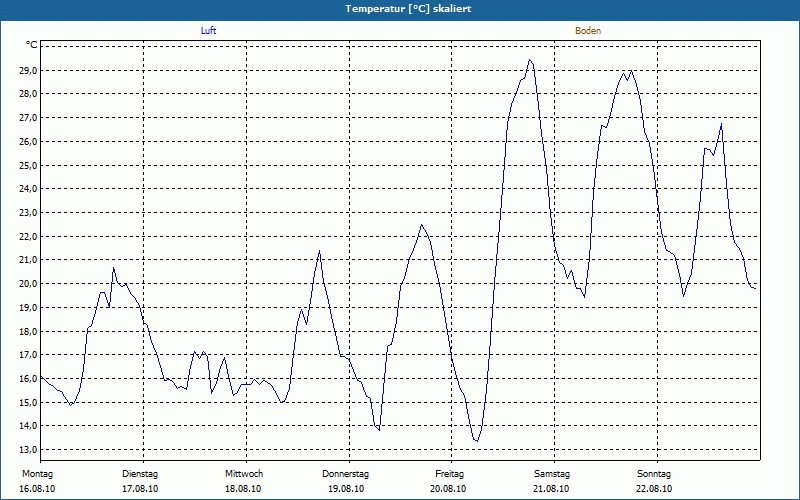The height and width of the screenshot is (500, 800).
Task: Click the °C axis unit label
Action: pos(32,45)
